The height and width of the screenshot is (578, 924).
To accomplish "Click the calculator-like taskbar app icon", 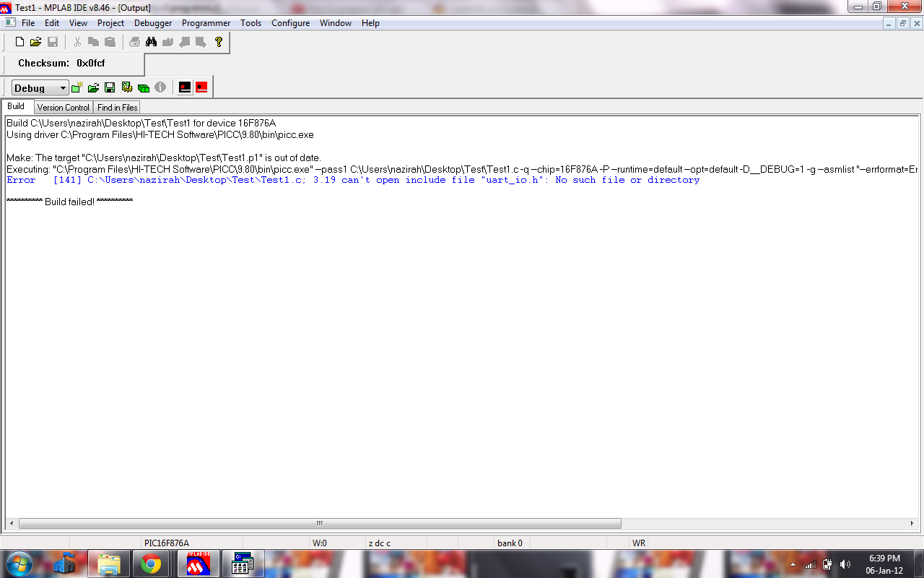I will pyautogui.click(x=243, y=564).
